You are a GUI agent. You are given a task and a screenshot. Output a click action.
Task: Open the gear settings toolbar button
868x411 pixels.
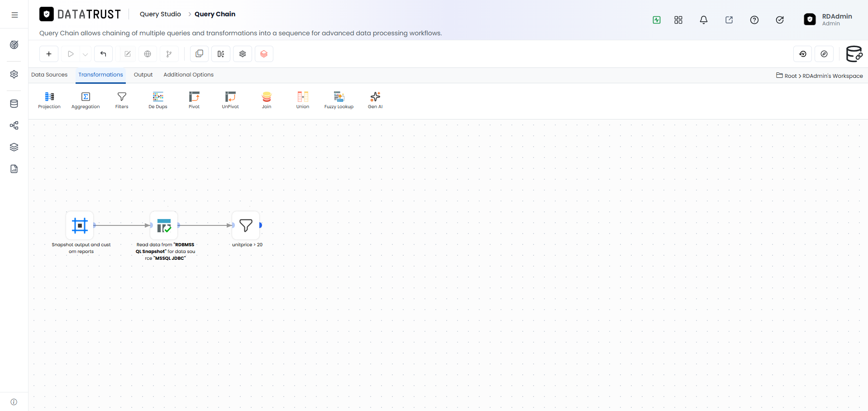pyautogui.click(x=243, y=54)
